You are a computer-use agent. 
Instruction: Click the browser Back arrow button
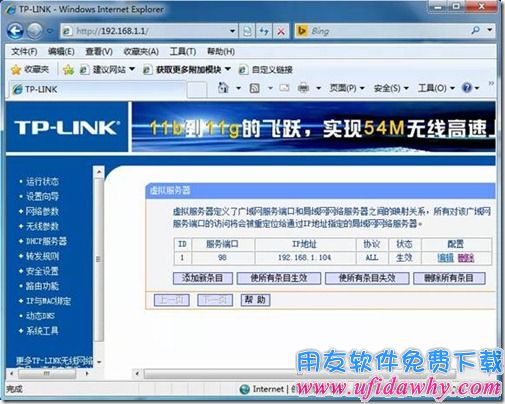click(x=15, y=31)
